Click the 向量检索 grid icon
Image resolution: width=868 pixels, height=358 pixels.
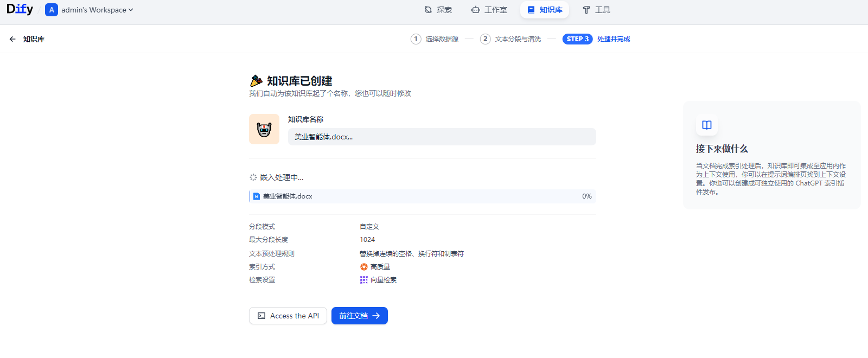pos(364,280)
